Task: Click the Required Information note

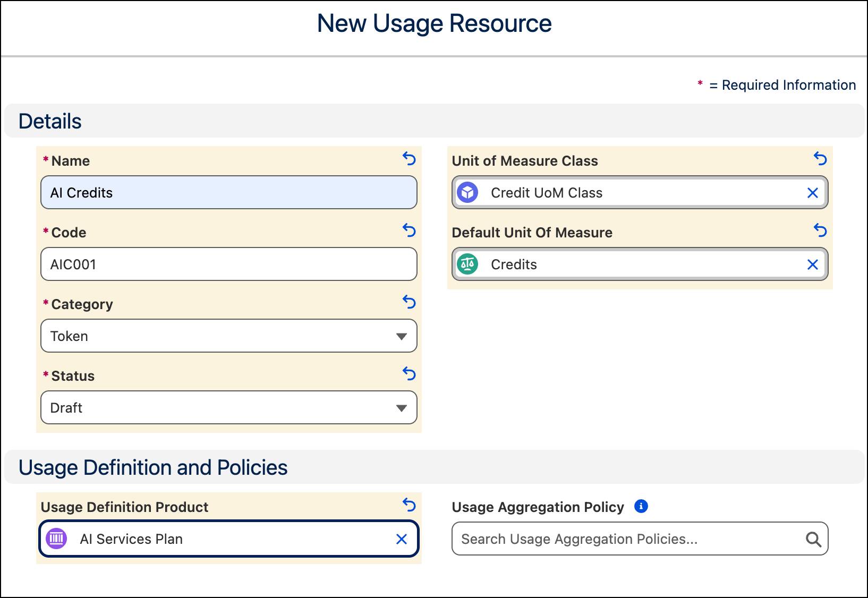Action: [777, 85]
